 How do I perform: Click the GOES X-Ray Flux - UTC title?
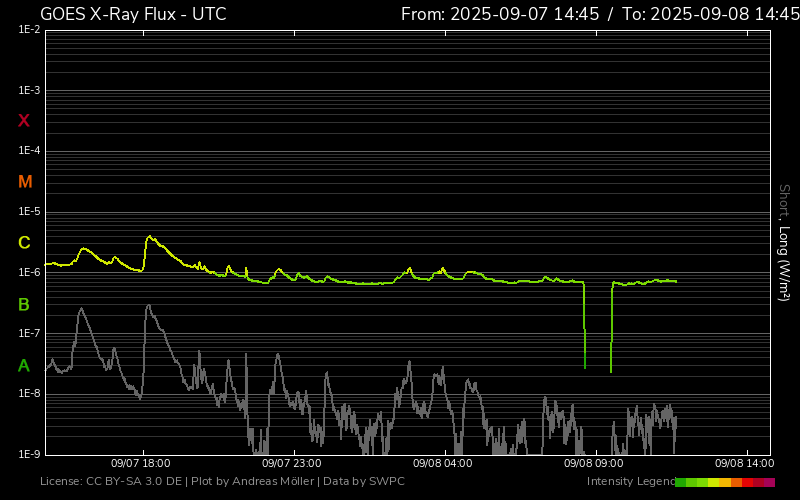click(x=133, y=14)
